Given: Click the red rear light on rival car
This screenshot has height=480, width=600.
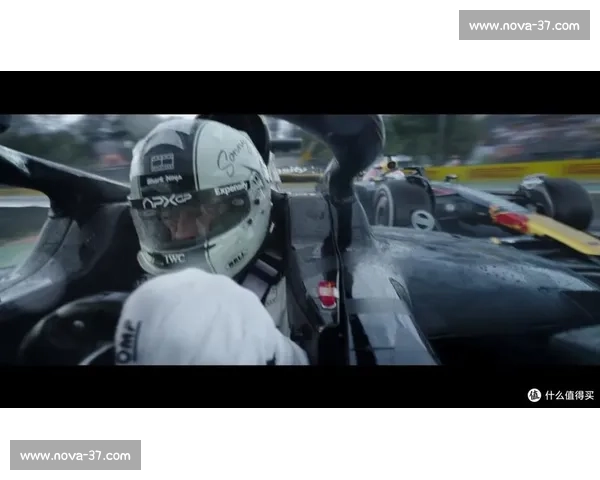Looking at the screenshot, I should click(x=509, y=220).
